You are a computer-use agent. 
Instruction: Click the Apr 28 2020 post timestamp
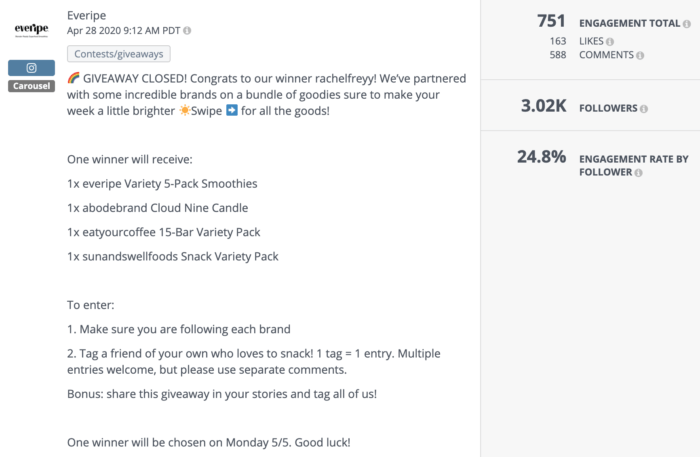[124, 30]
